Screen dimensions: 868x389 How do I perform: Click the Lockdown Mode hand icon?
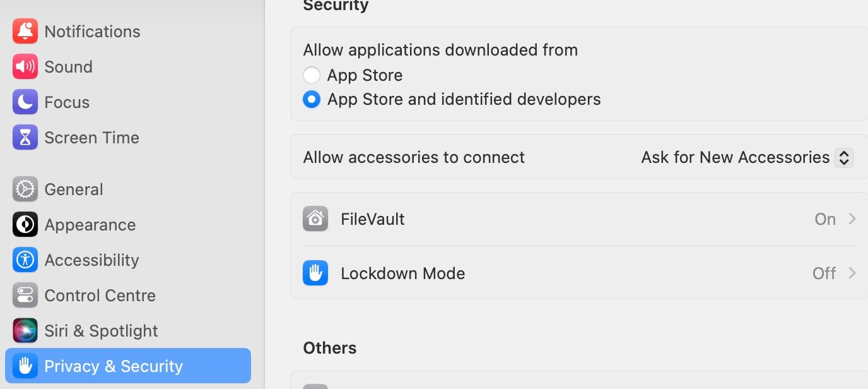[x=315, y=273]
